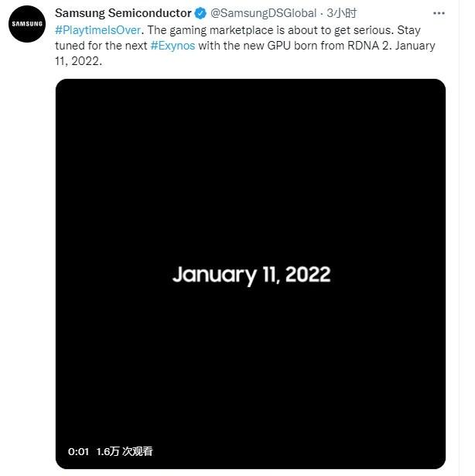Visit the @SamsungDSGlobal handle
475x476 pixels.
264,13
